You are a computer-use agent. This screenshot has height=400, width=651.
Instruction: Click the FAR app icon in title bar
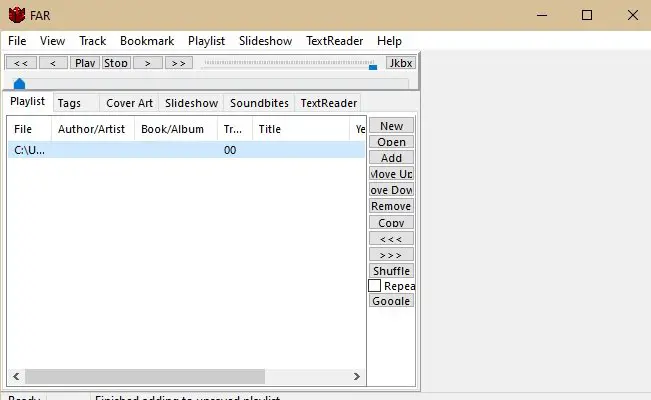click(x=17, y=15)
